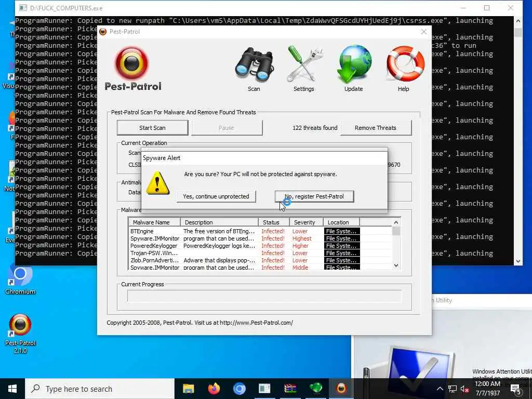Click the taskbar search box
The height and width of the screenshot is (399, 532).
[x=99, y=389]
